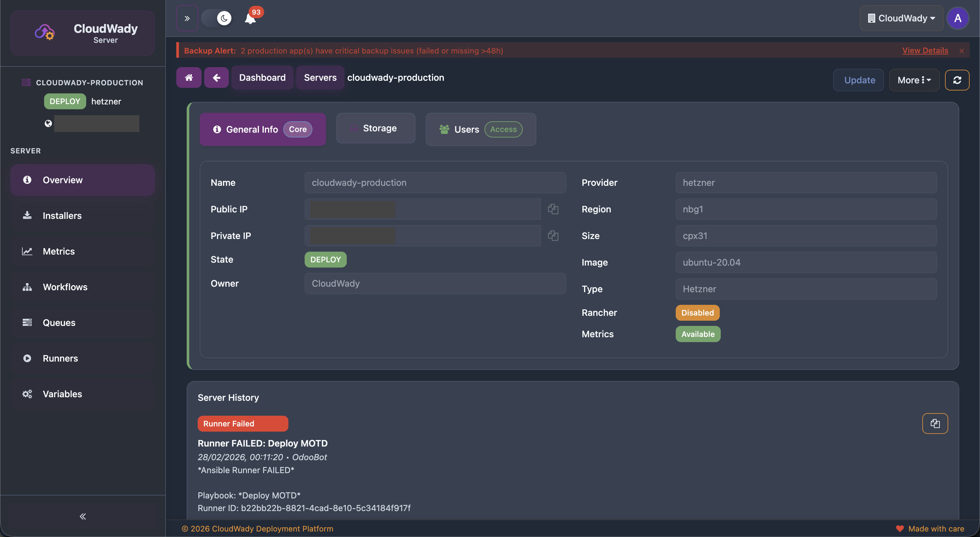Collapse the sidebar with the double chevron
This screenshot has height=537, width=980.
[x=82, y=517]
